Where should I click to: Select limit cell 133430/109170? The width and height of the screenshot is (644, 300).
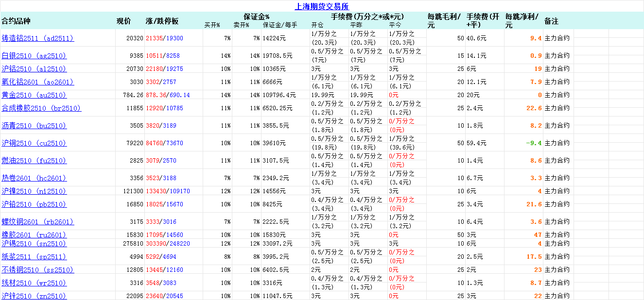[x=168, y=191]
